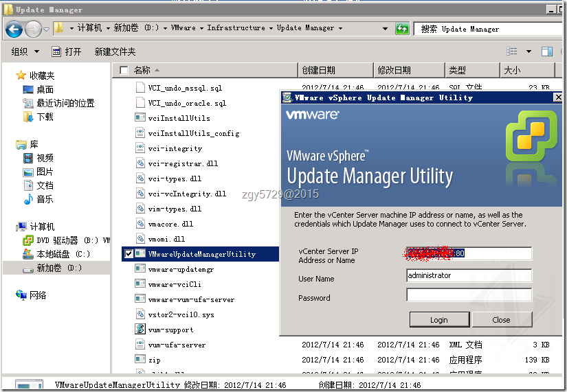Open the 组织 menu
The height and width of the screenshot is (392, 567).
pos(25,51)
